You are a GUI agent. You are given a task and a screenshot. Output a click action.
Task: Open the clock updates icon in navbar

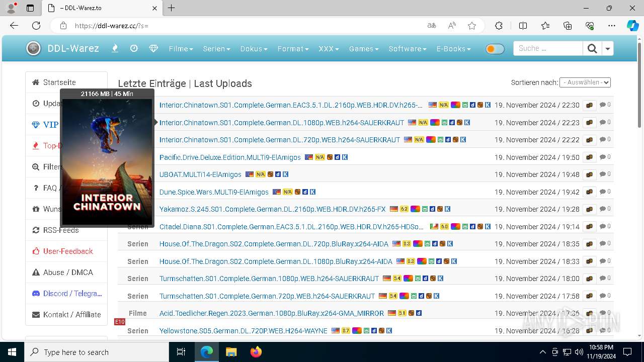coord(134,48)
